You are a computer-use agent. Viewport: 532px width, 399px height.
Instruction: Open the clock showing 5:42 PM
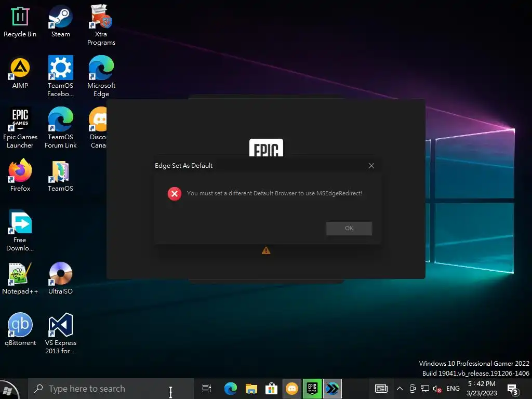(x=482, y=389)
